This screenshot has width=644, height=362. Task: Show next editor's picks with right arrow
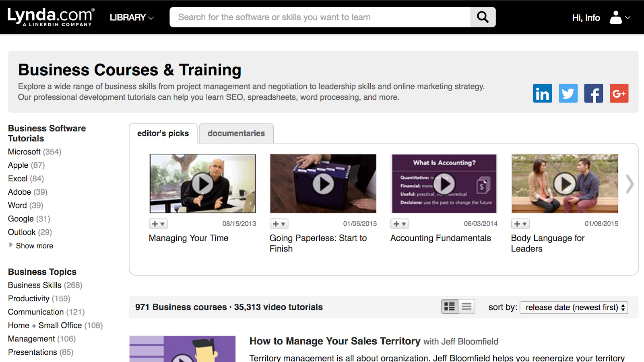(630, 184)
